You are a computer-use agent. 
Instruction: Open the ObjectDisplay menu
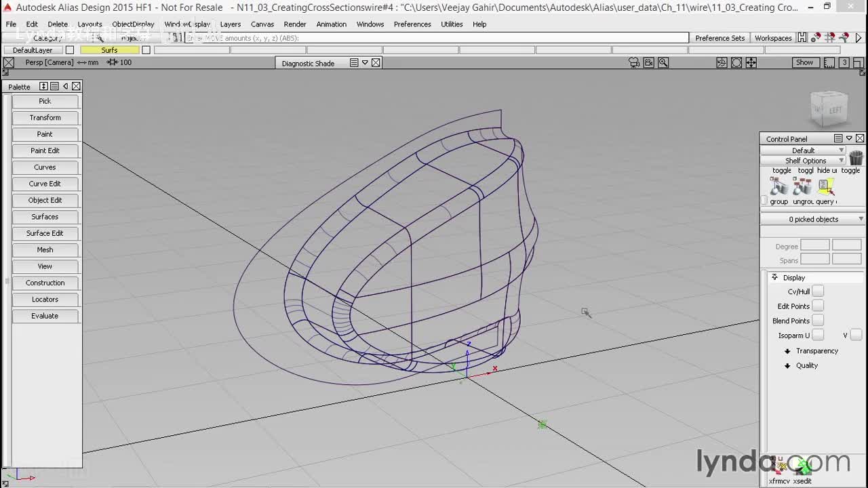[133, 24]
